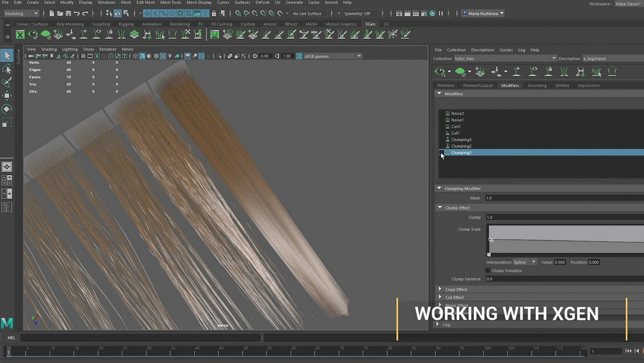The width and height of the screenshot is (644, 363).
Task: Select the Rotate tool in toolbox
Action: pyautogui.click(x=7, y=109)
